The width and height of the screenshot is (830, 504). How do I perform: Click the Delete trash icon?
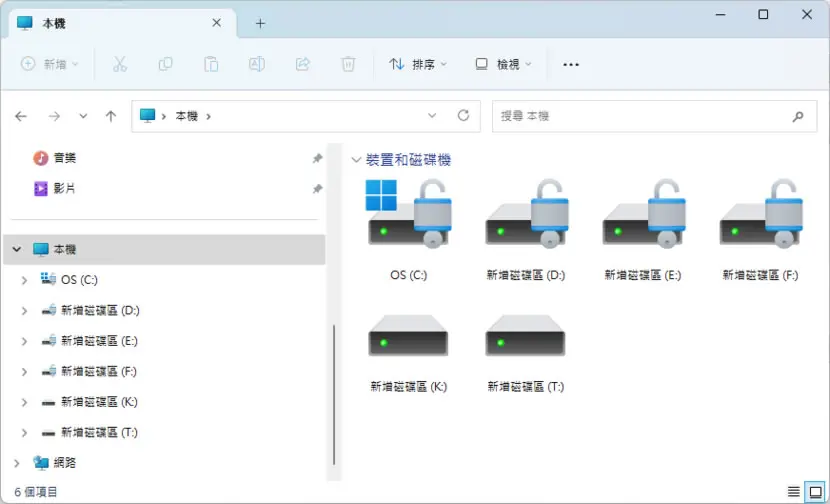click(x=348, y=64)
